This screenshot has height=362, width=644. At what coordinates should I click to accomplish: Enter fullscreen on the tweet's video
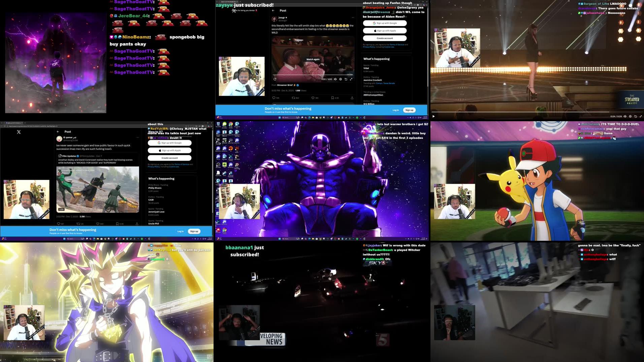pyautogui.click(x=351, y=79)
